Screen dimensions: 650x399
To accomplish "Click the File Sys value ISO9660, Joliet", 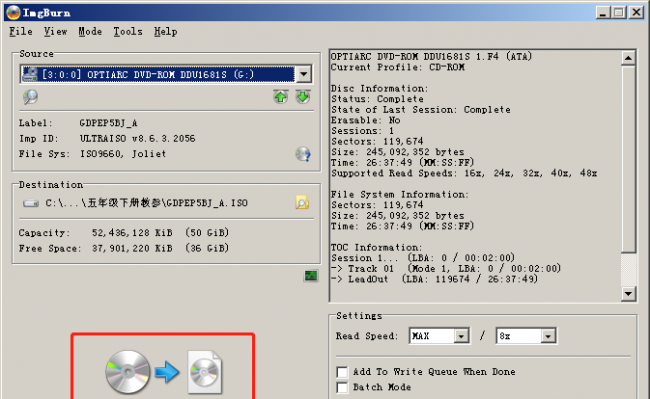I will [x=123, y=154].
